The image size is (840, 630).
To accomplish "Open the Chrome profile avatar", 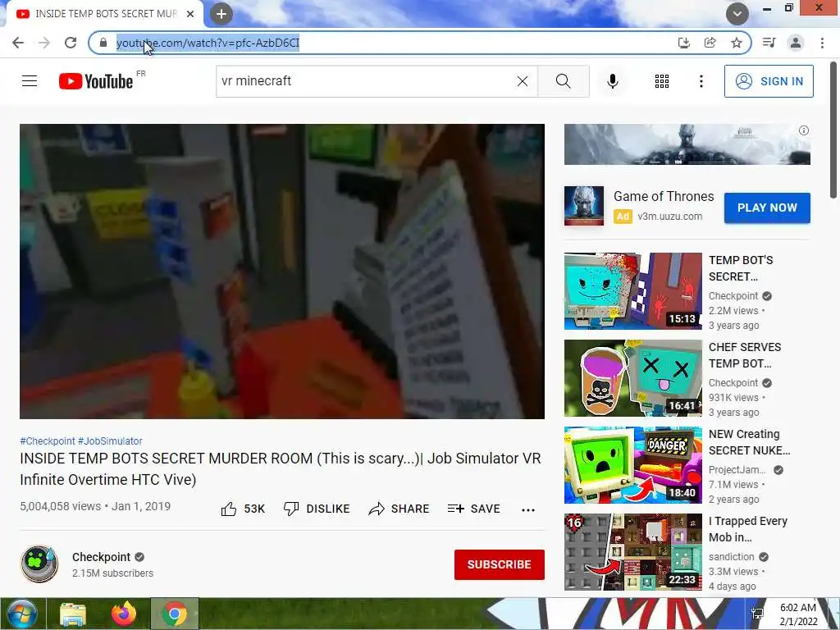I will tap(796, 43).
